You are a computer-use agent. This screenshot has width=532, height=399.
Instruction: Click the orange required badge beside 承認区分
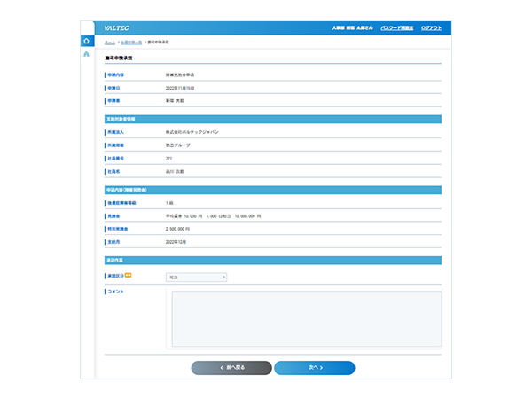(x=128, y=276)
